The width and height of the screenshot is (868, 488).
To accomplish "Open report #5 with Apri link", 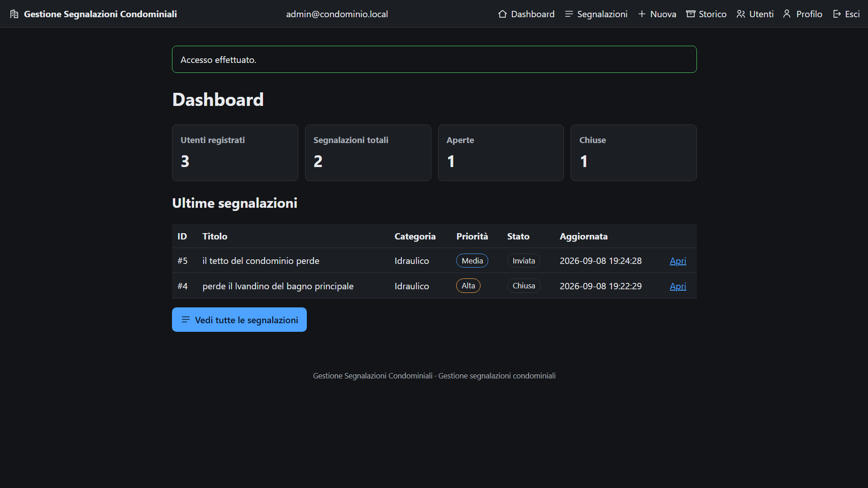I will tap(678, 261).
